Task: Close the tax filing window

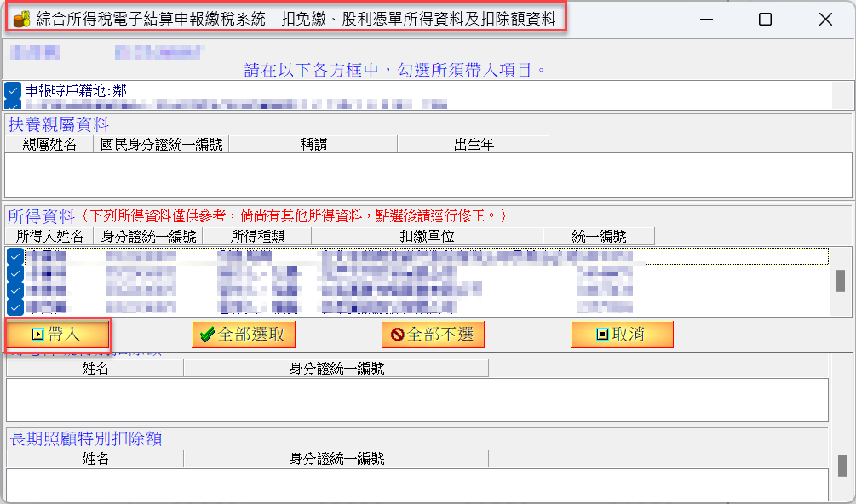Action: [x=825, y=19]
